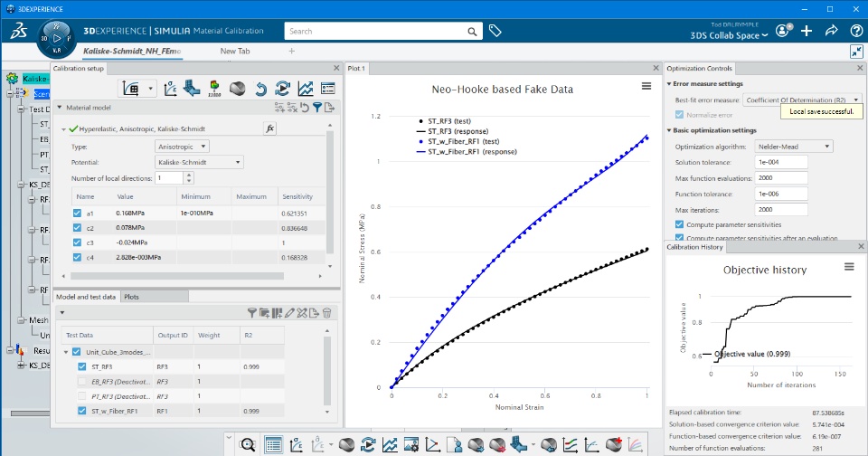868x456 pixels.
Task: Click the Number of local directions stepper up arrow
Action: (189, 176)
